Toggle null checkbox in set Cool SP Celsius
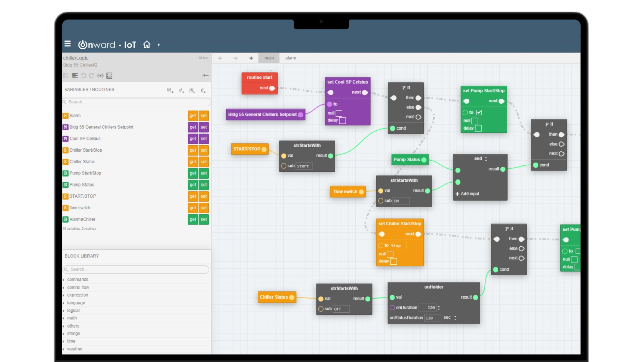Viewport: 644px width, 362px height. [x=339, y=113]
